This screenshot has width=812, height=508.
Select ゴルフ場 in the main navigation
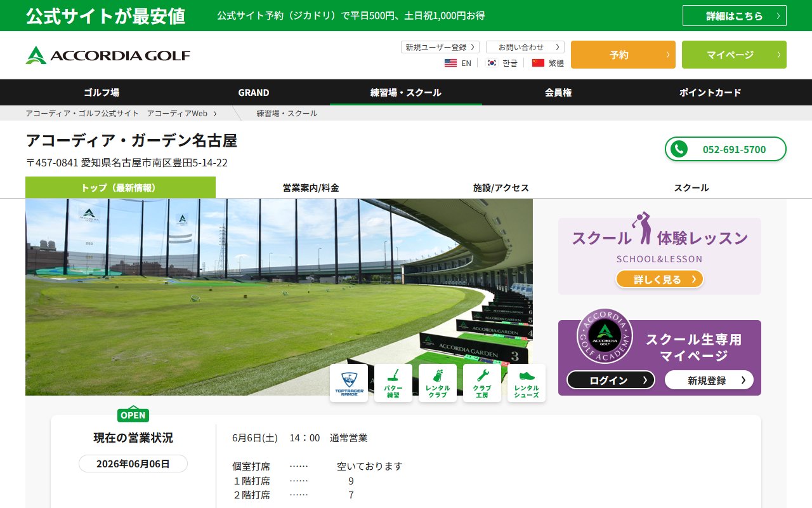click(x=101, y=93)
